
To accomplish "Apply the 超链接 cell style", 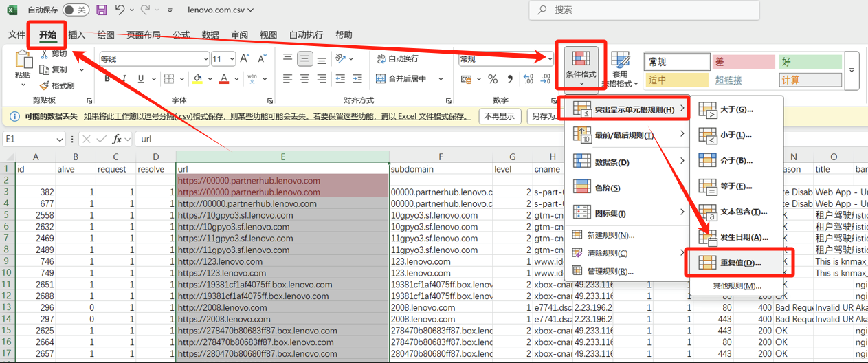I will pyautogui.click(x=744, y=80).
